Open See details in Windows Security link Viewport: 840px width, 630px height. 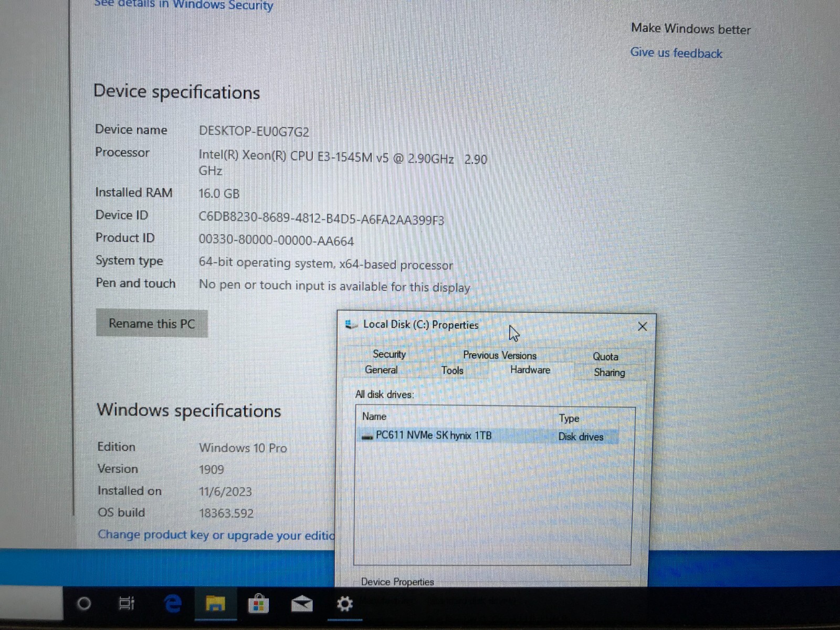pyautogui.click(x=183, y=5)
